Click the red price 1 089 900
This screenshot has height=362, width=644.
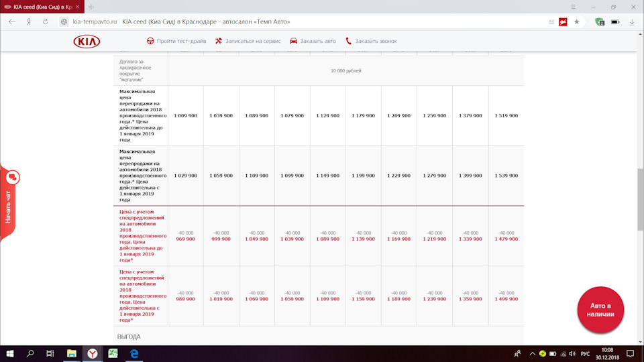[x=328, y=239]
